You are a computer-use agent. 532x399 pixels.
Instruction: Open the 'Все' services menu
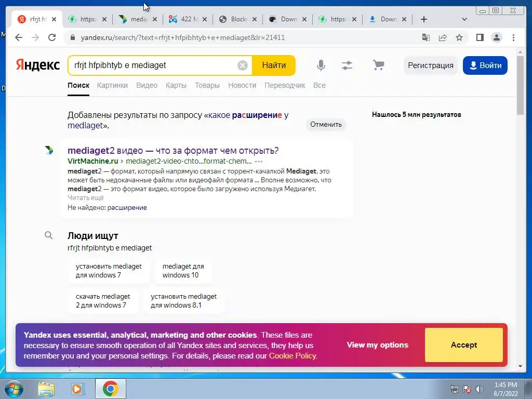click(x=320, y=85)
